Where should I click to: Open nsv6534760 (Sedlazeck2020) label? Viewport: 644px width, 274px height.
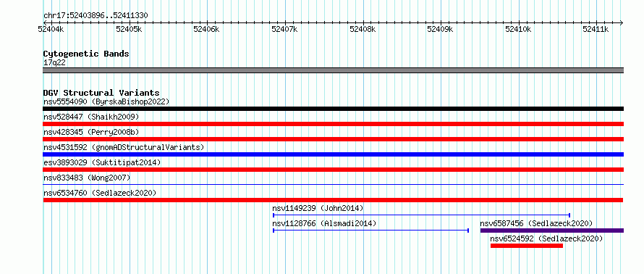[x=100, y=193]
